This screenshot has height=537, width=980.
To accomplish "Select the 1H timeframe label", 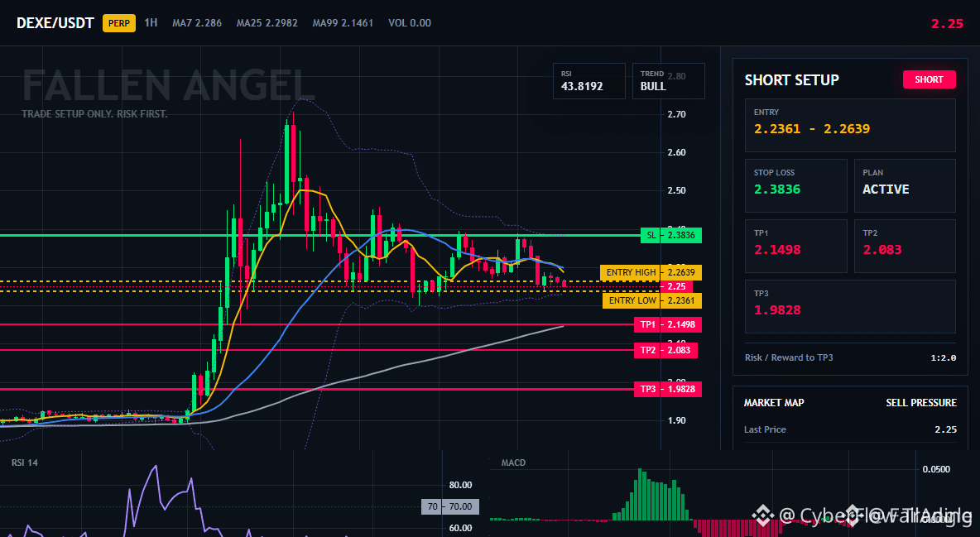I will tap(151, 22).
